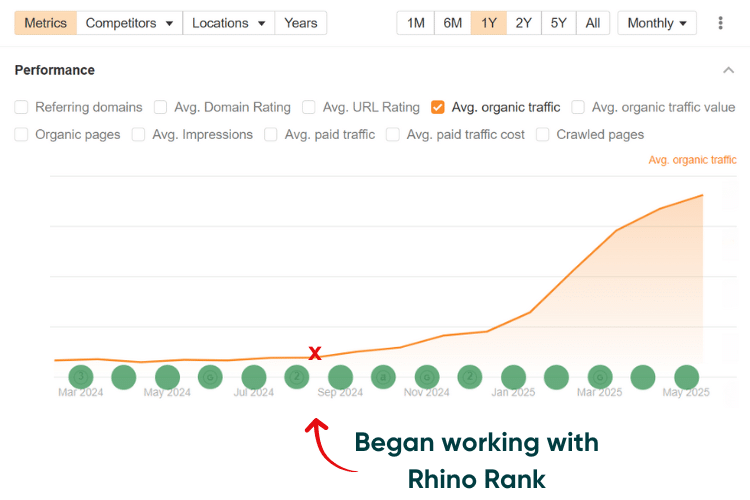Open the Competitors dropdown
Screen dimensions: 750x500
(129, 23)
